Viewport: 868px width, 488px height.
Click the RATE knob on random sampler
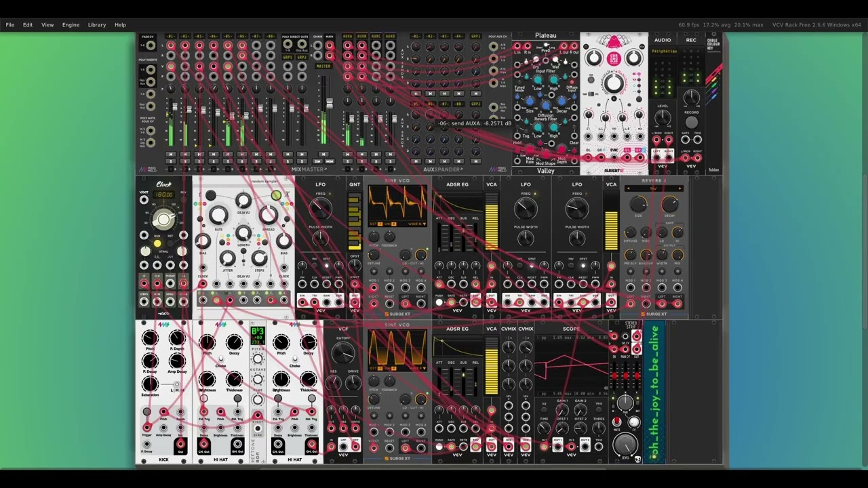pyautogui.click(x=218, y=215)
